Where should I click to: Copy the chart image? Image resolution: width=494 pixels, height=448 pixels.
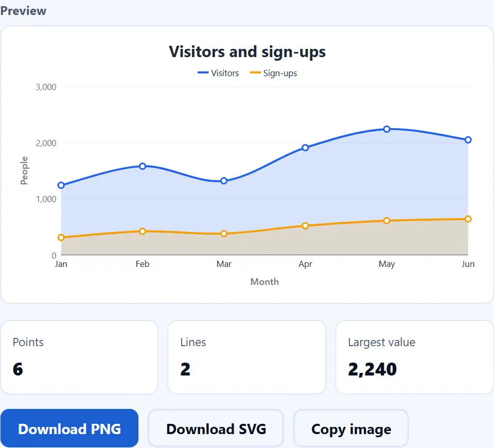[x=351, y=429]
